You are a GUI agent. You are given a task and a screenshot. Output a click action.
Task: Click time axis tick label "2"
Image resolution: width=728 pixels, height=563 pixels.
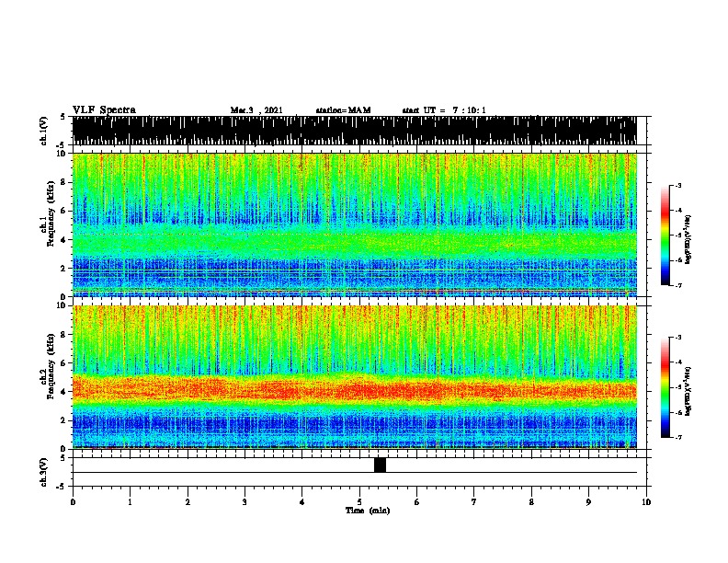[188, 502]
